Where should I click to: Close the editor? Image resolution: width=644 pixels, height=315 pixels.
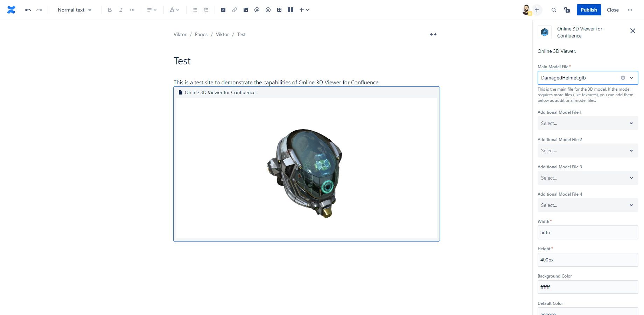(612, 10)
